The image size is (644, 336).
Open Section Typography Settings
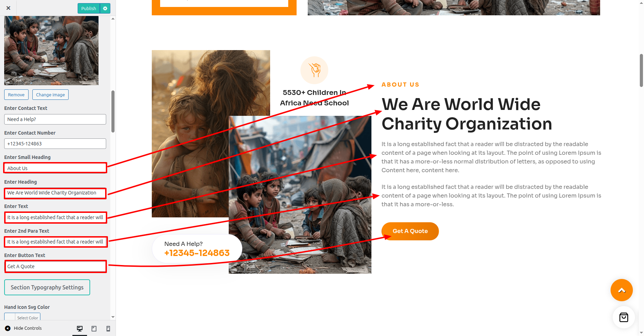click(x=47, y=287)
